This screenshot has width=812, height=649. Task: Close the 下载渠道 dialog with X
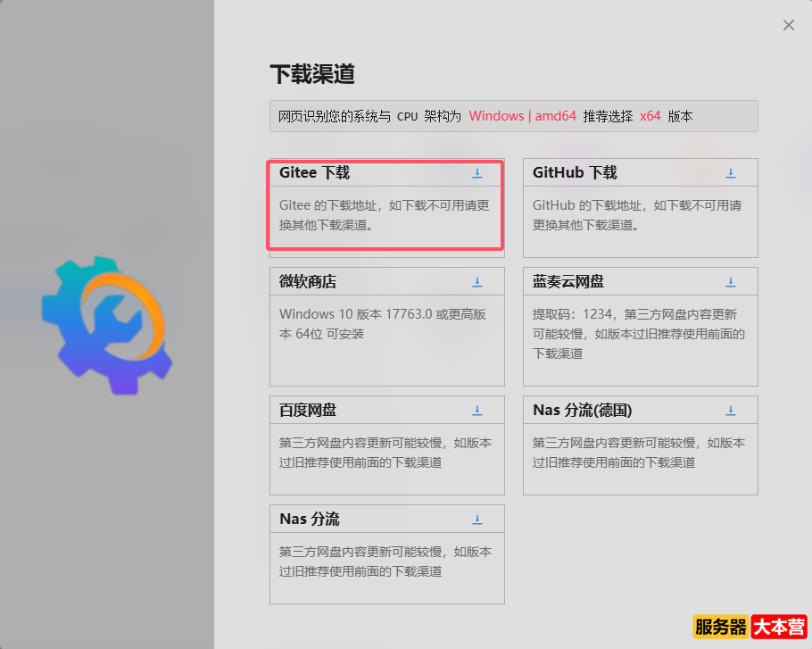pyautogui.click(x=788, y=25)
